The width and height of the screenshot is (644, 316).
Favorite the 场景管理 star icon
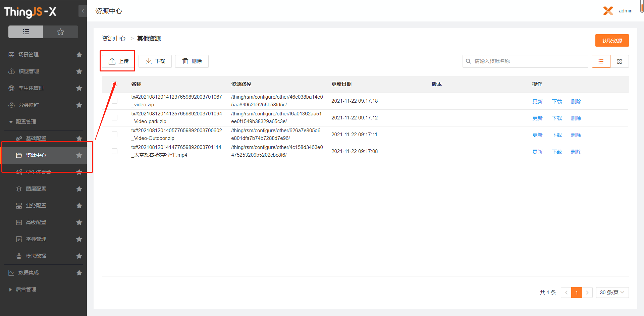click(x=79, y=55)
